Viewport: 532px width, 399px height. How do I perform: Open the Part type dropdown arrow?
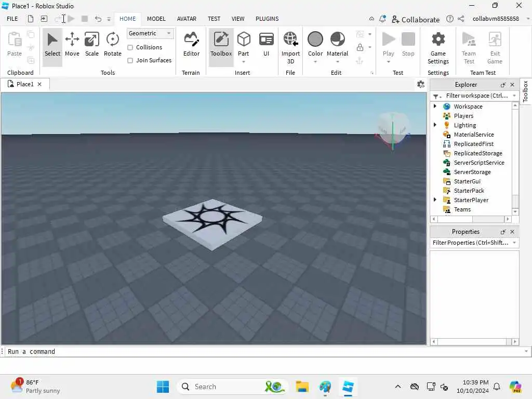click(x=244, y=62)
